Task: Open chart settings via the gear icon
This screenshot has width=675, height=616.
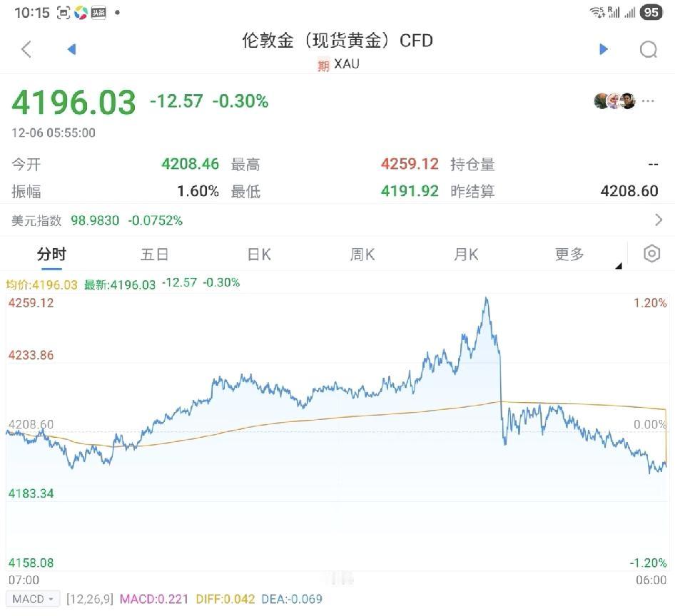Action: pos(651,254)
